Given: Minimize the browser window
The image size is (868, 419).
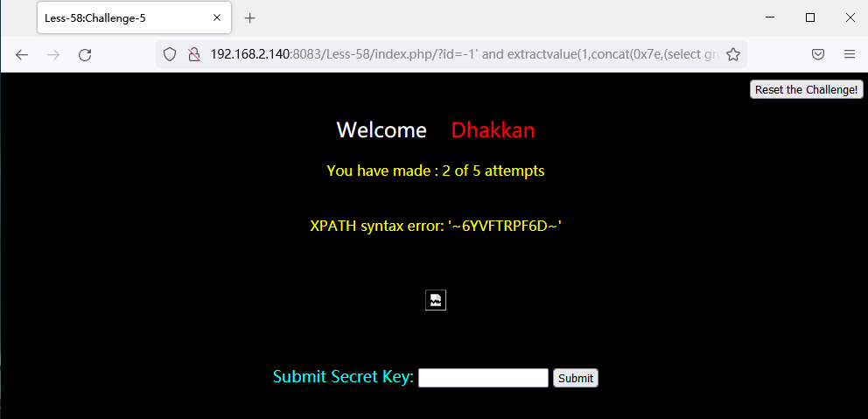Looking at the screenshot, I should coord(769,17).
